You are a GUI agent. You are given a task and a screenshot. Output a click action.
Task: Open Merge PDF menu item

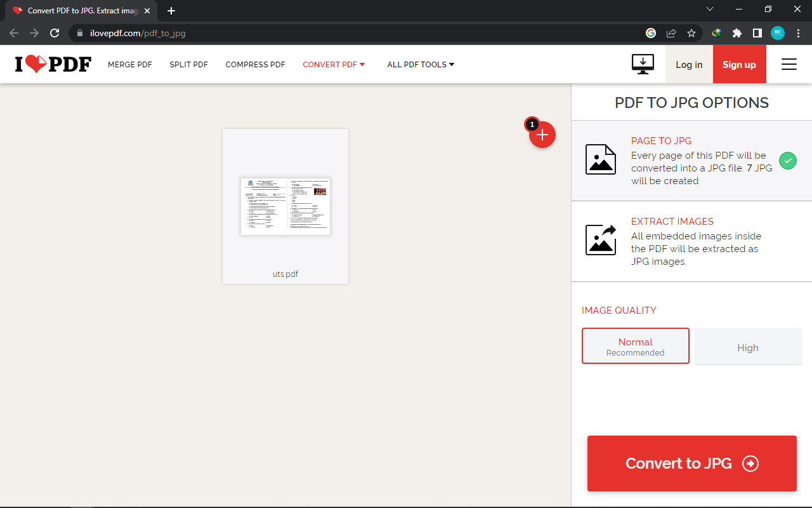pyautogui.click(x=130, y=65)
